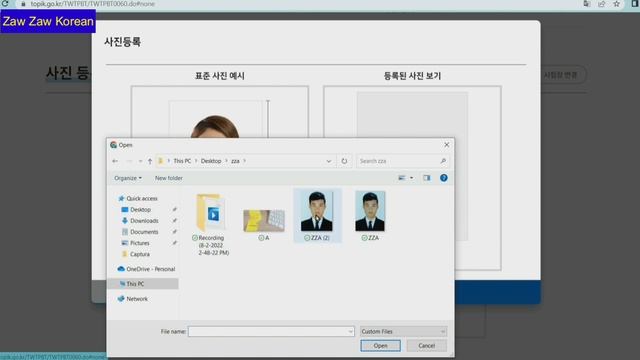The width and height of the screenshot is (640, 360).
Task: Open the view options dropdown arrow
Action: pyautogui.click(x=411, y=178)
